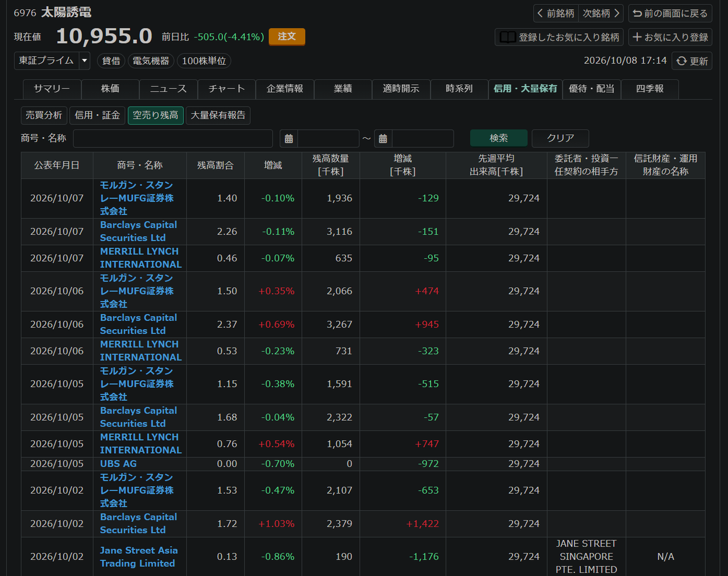The image size is (728, 576).
Task: Open Jane Street Asia Trading Limited link
Action: coord(138,557)
